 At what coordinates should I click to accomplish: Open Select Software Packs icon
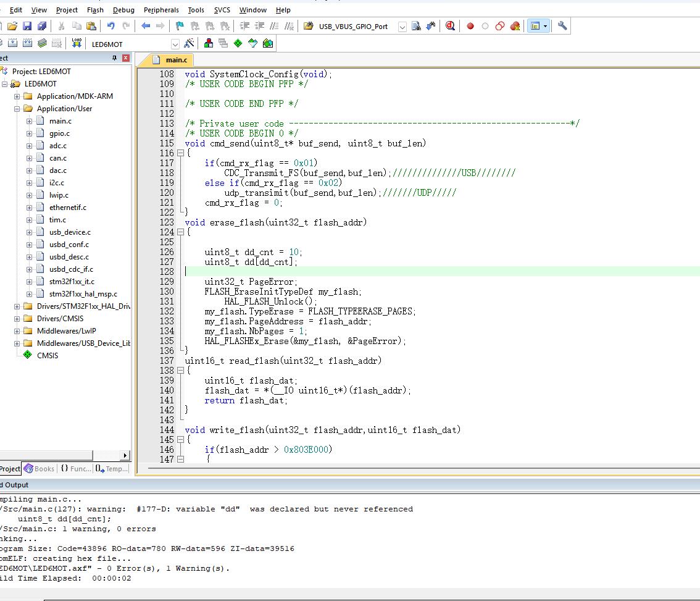coord(252,43)
